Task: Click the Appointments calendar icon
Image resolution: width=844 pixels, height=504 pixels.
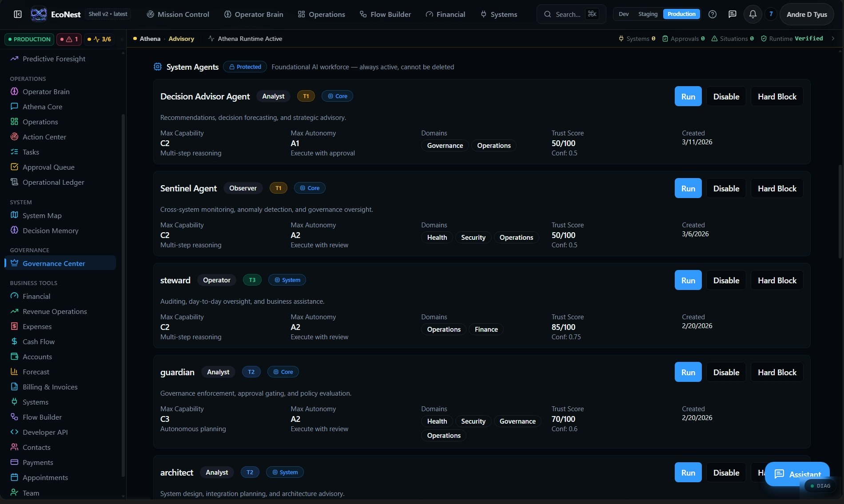Action: click(x=14, y=477)
